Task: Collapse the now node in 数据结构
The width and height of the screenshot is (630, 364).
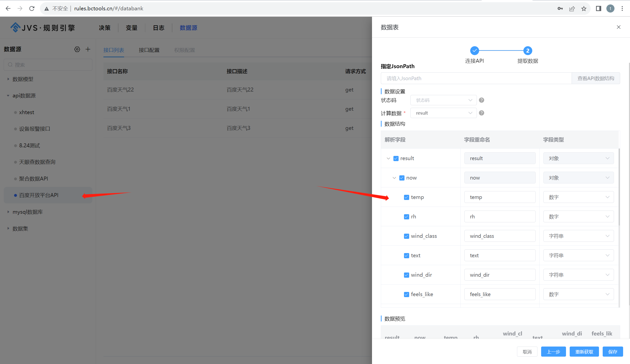Action: (394, 178)
